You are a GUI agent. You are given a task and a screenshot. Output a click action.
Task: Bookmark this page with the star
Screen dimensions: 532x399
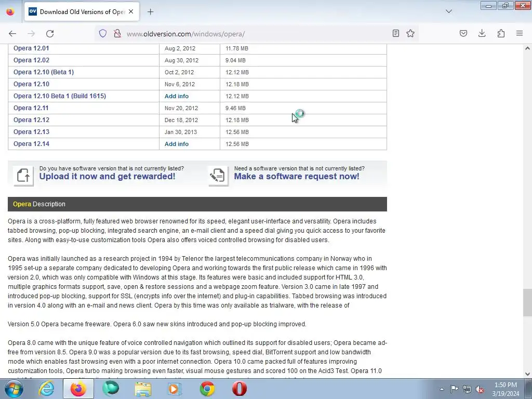(x=410, y=33)
